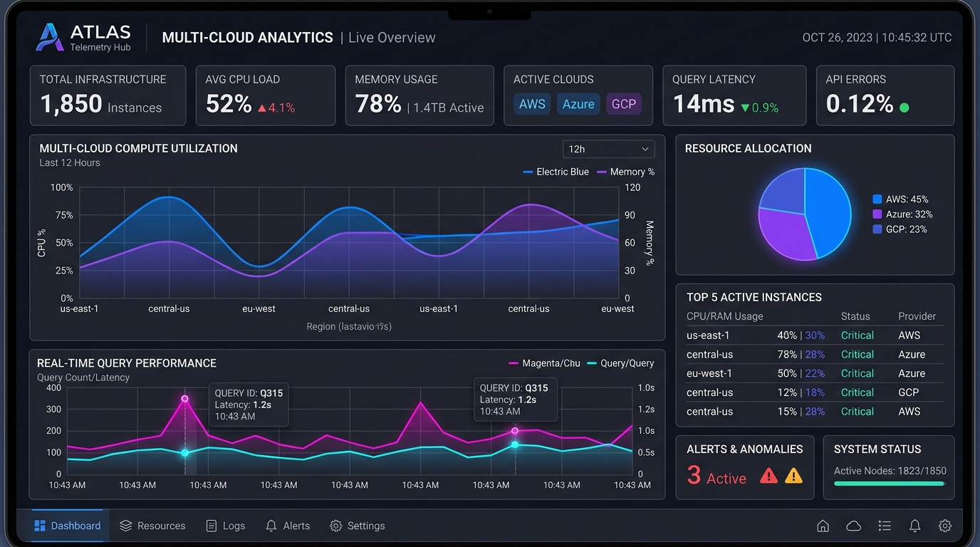Switch to the Dashboard tab

[68, 526]
